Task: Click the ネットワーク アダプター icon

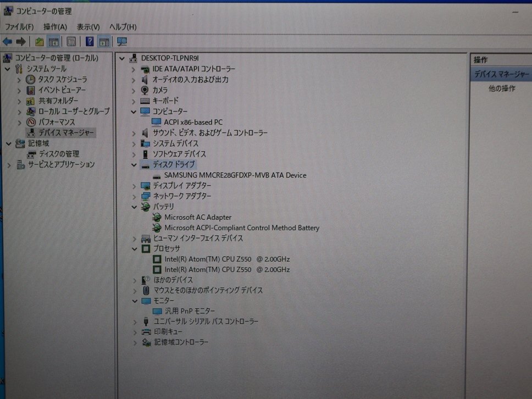Action: pyautogui.click(x=146, y=196)
